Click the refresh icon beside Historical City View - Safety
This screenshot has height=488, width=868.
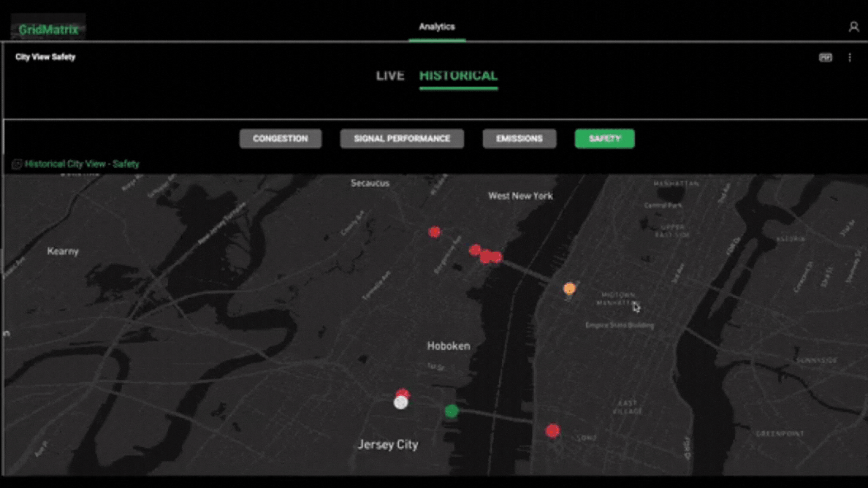pos(17,164)
